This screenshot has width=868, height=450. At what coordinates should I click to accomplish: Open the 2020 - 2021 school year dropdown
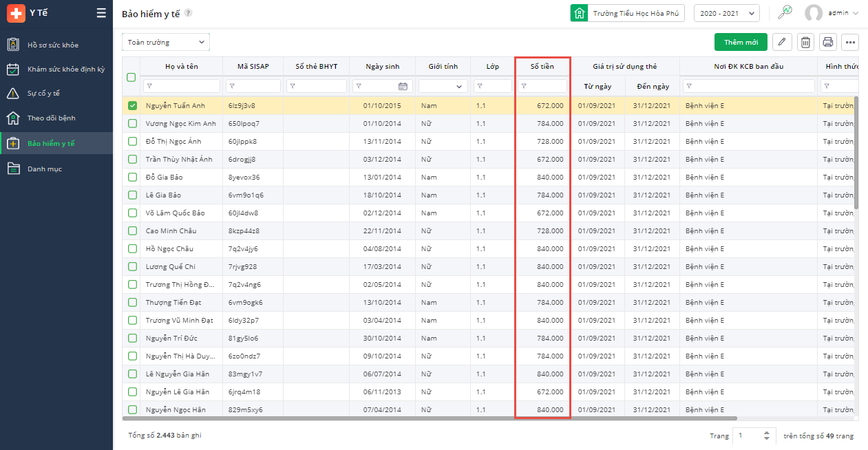pos(726,13)
